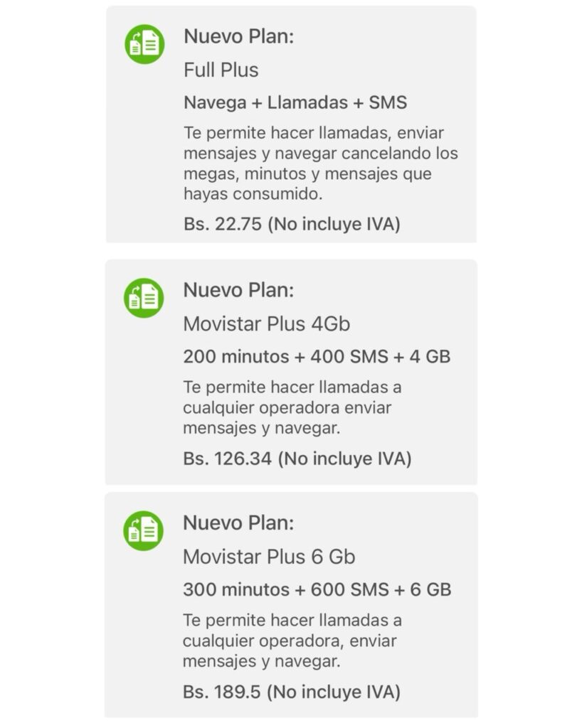Tap the green icon for Movistar Plus 6 Gb
This screenshot has height=728, width=582.
144,530
